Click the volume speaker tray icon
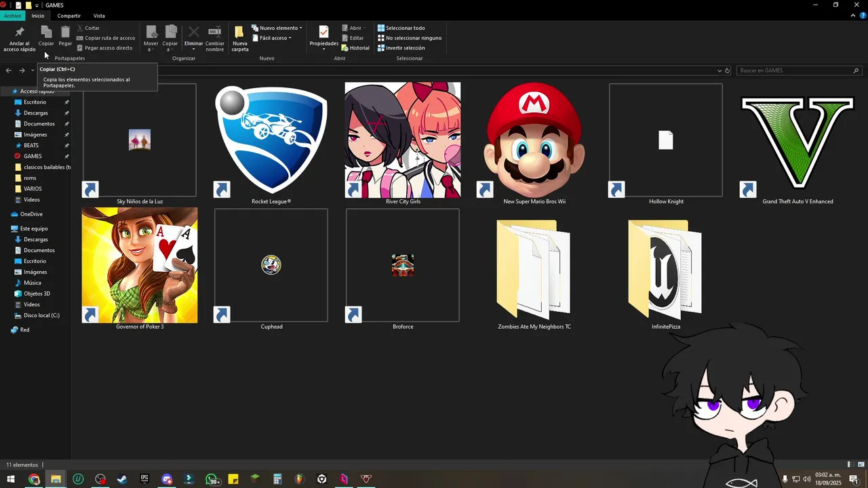This screenshot has width=868, height=488. [807, 479]
